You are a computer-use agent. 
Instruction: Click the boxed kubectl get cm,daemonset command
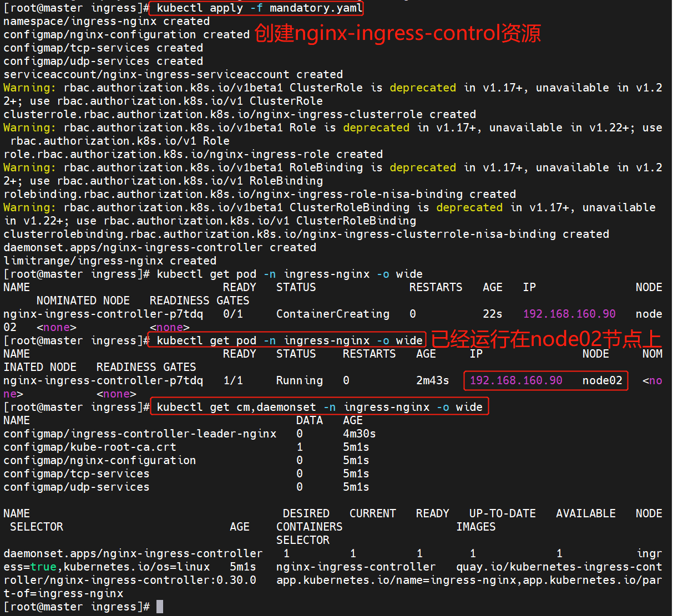coord(319,407)
